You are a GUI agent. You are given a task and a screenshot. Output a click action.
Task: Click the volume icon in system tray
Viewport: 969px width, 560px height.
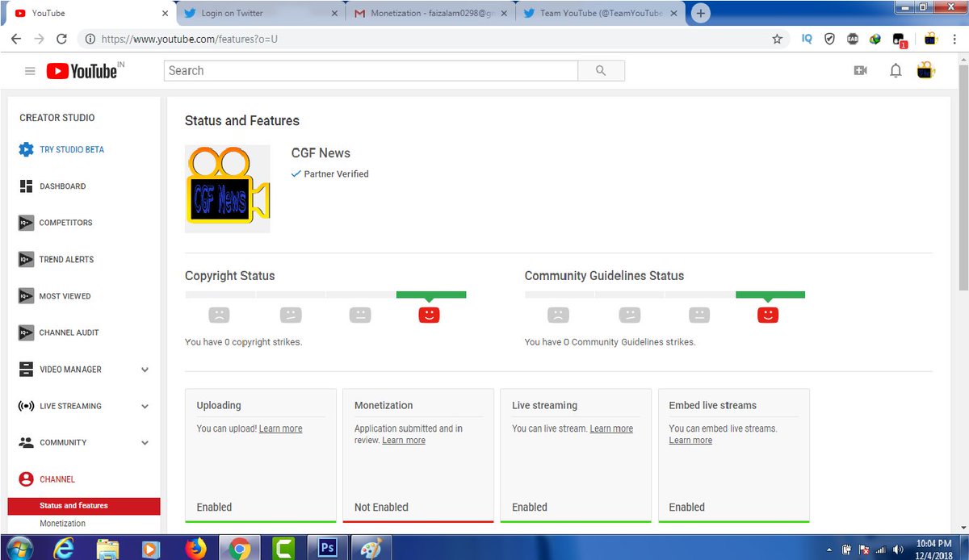pyautogui.click(x=898, y=550)
